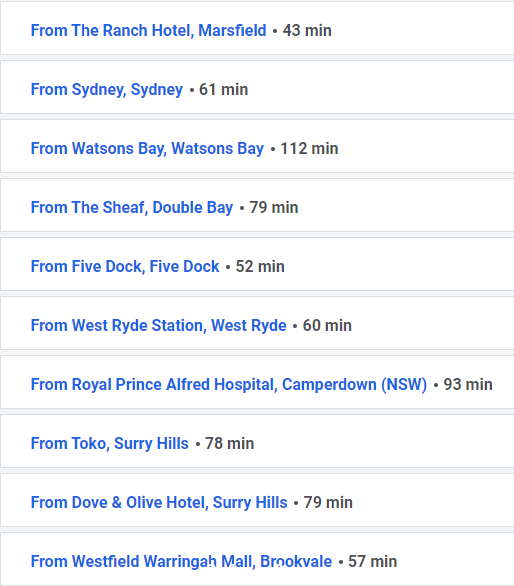Click the 'From The Sheaf, Double Bay' link
514x586 pixels.
132,208
